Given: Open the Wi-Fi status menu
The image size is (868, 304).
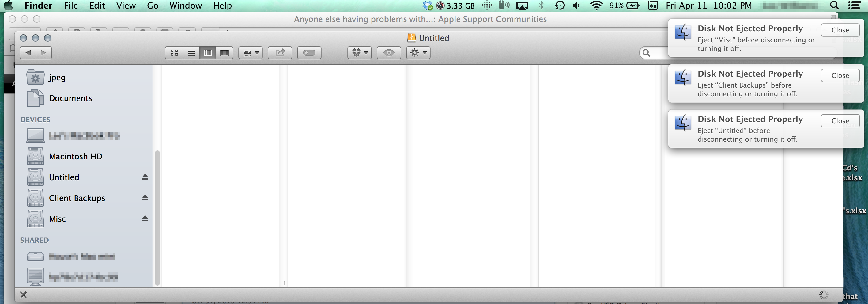Looking at the screenshot, I should coord(596,6).
